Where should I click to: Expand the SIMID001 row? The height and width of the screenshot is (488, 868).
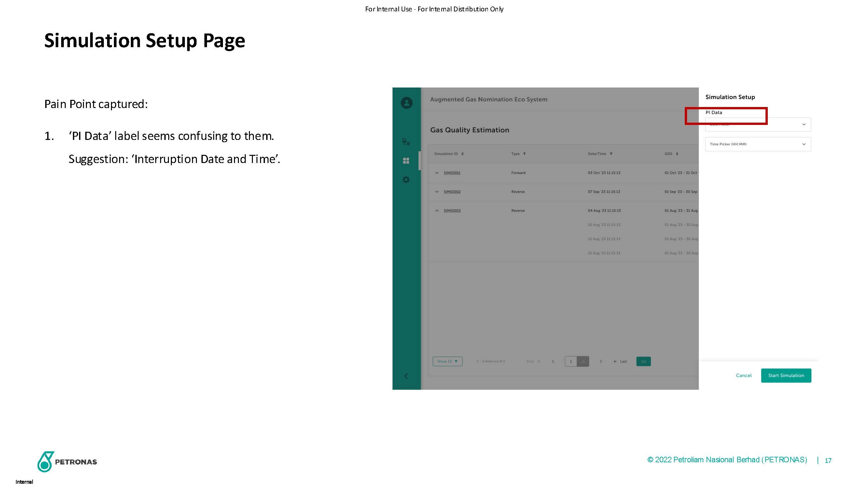pyautogui.click(x=437, y=173)
